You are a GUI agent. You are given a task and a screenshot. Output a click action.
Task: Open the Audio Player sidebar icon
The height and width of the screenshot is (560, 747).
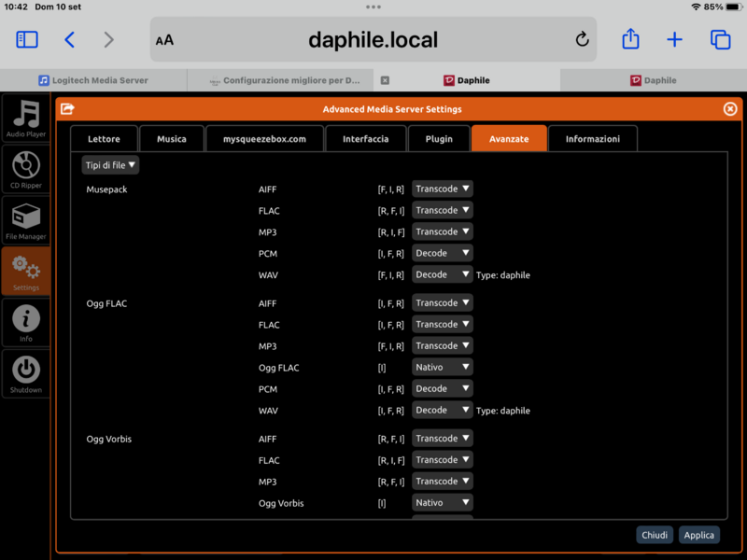coord(26,119)
